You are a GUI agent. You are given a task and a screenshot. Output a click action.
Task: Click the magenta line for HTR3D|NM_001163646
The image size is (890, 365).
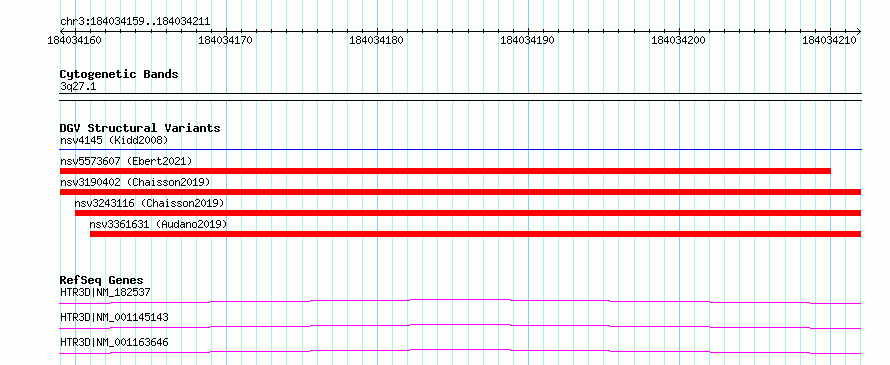tap(460, 351)
